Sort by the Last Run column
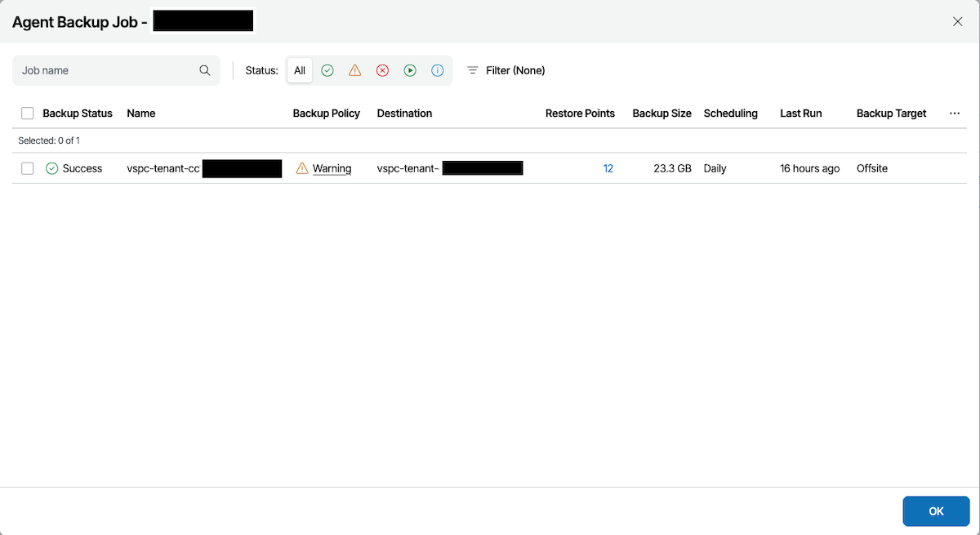 (x=800, y=114)
